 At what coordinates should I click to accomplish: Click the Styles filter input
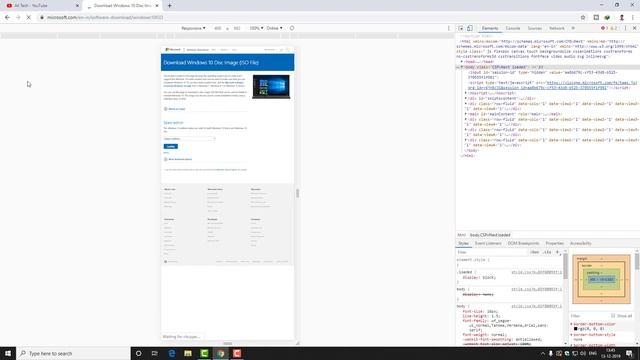pyautogui.click(x=492, y=252)
